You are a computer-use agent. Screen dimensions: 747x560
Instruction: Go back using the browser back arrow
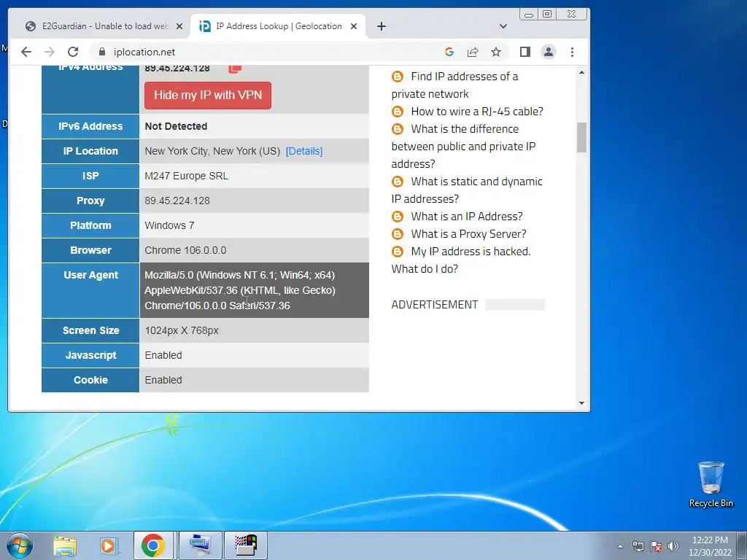[26, 52]
